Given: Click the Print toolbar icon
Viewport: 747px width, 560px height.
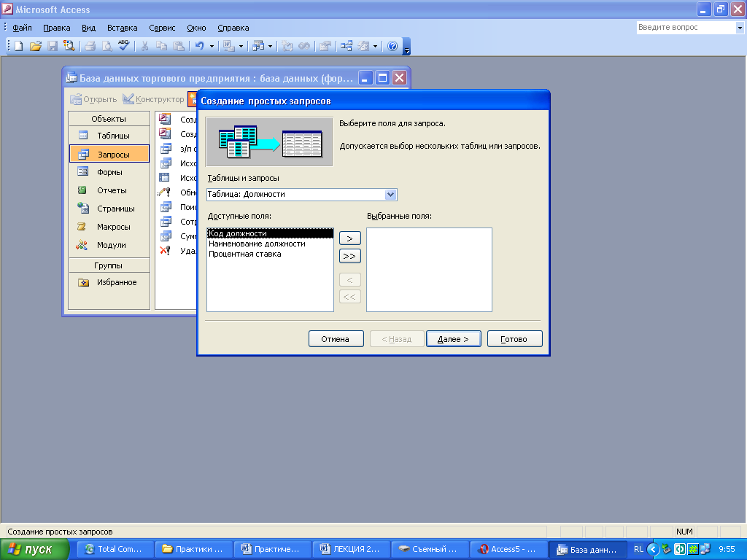Looking at the screenshot, I should tap(90, 46).
